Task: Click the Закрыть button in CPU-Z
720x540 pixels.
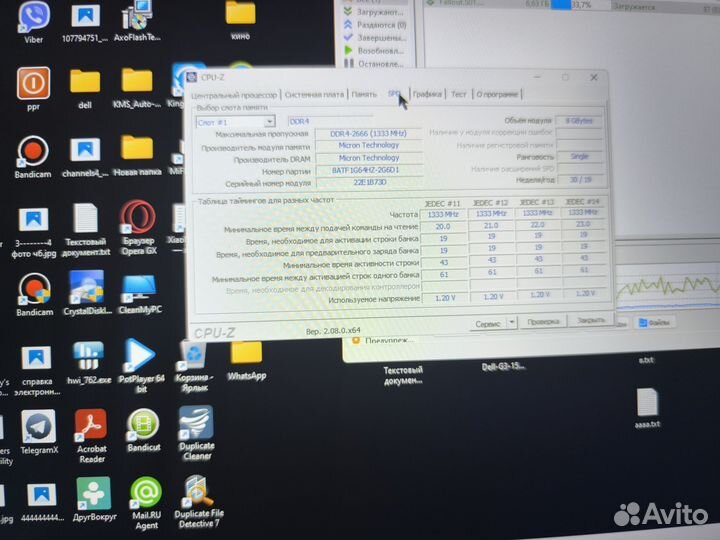Action: [x=591, y=320]
